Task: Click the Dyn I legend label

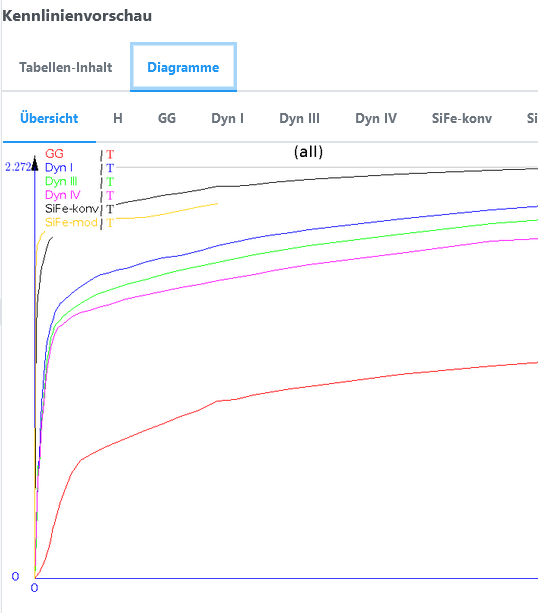Action: (x=59, y=168)
